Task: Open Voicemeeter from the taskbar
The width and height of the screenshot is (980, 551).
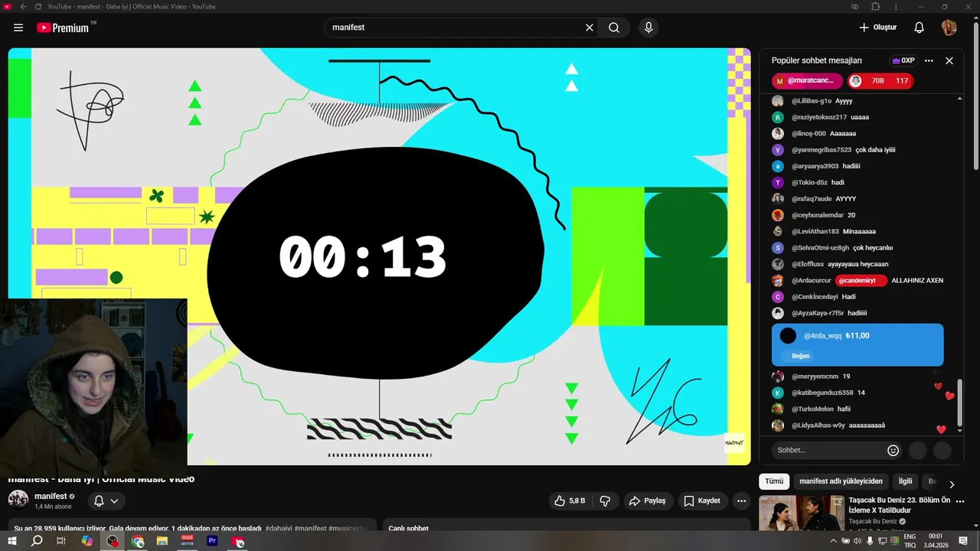Action: pos(188,541)
